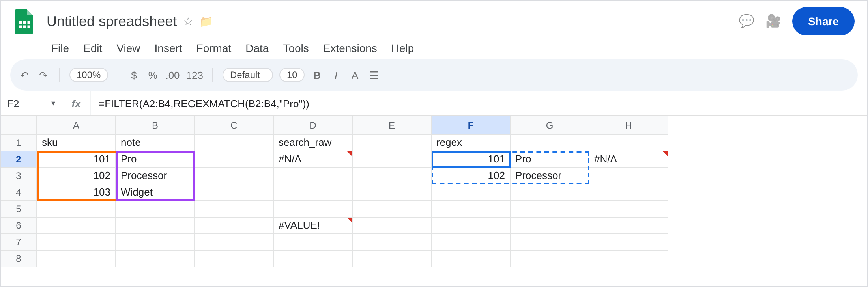Open the 100% zoom dropdown
Image resolution: width=868 pixels, height=287 pixels.
coord(89,75)
